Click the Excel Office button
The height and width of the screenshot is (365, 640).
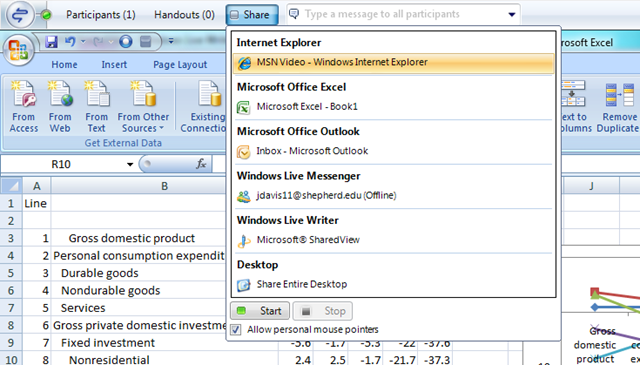(18, 51)
